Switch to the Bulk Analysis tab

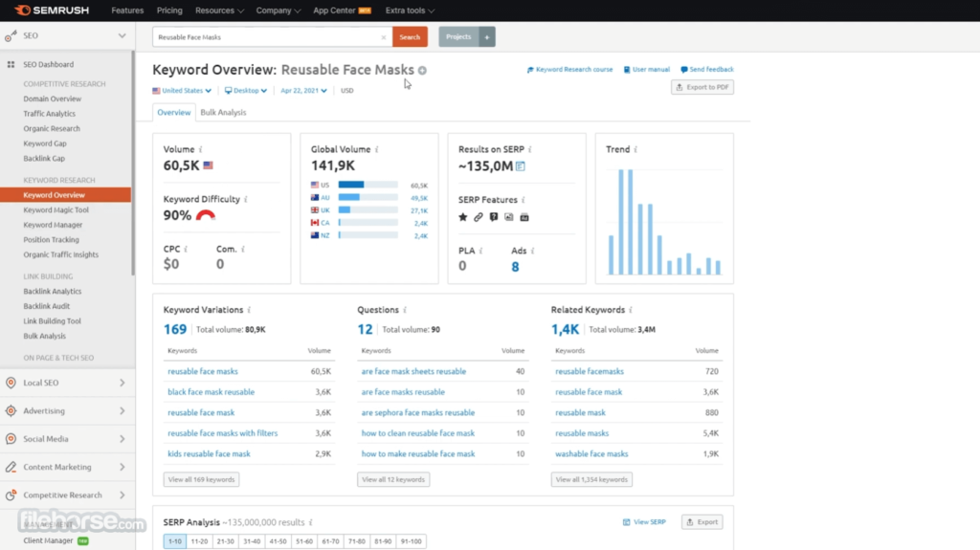click(223, 113)
